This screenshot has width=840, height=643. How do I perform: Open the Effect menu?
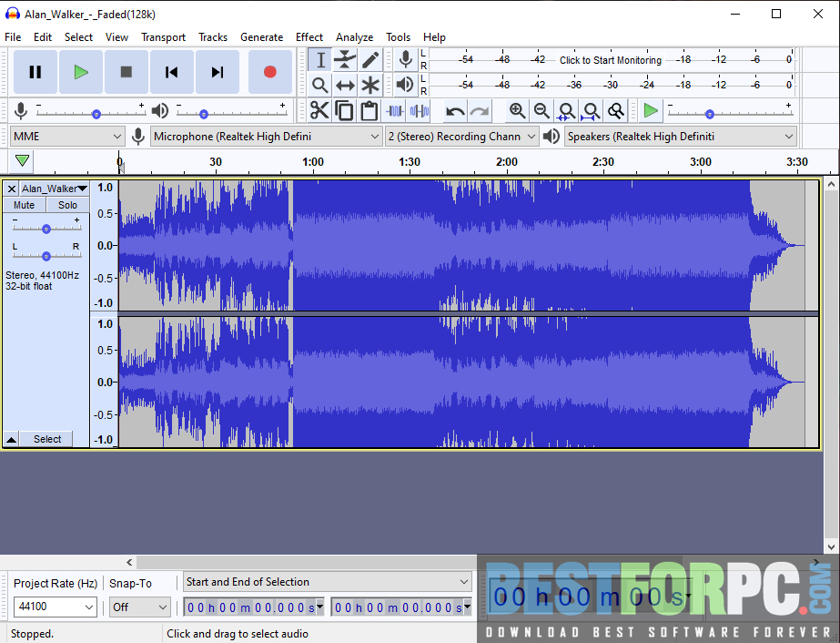point(309,37)
